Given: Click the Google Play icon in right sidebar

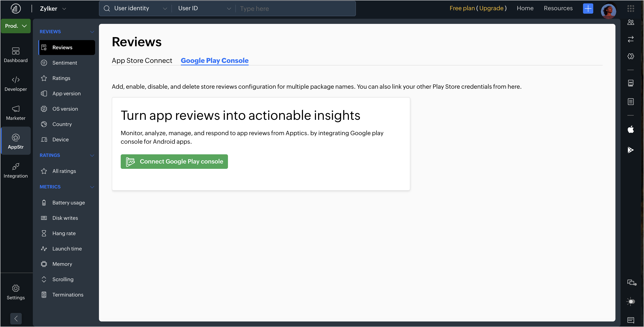Looking at the screenshot, I should click(631, 150).
